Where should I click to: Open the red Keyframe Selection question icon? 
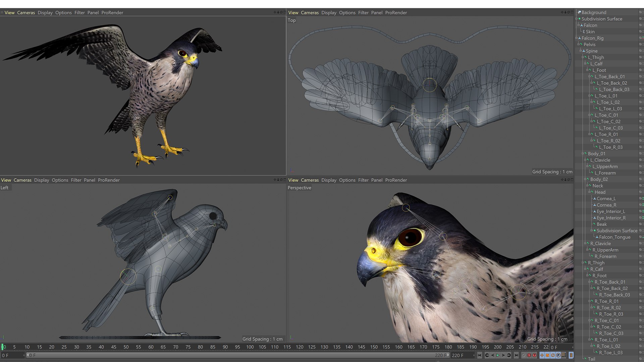(x=534, y=355)
